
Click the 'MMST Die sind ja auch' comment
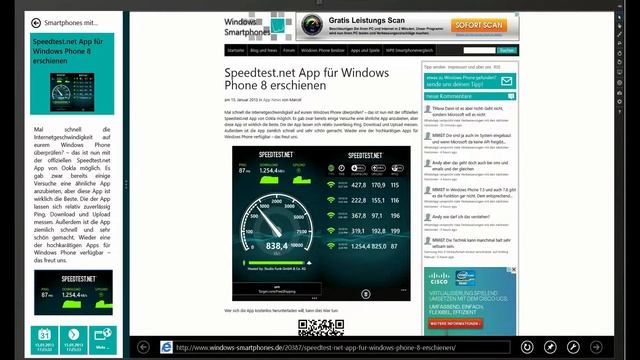click(x=471, y=138)
